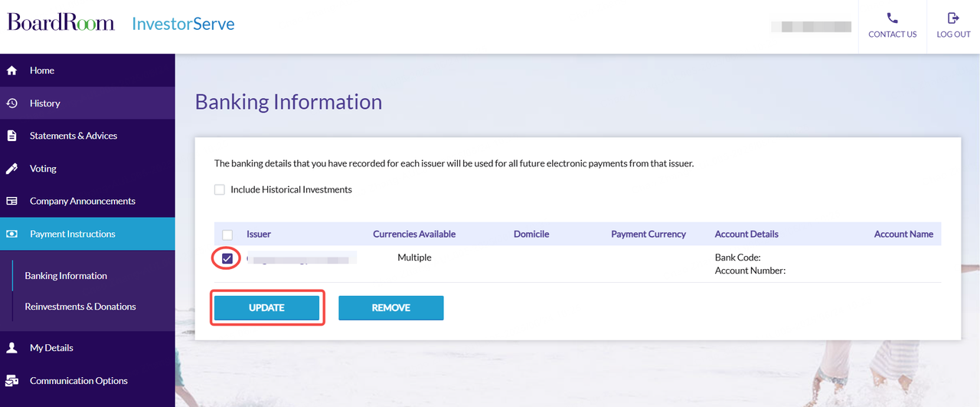Click the Company Announcements news icon
This screenshot has height=407, width=980.
coord(11,201)
